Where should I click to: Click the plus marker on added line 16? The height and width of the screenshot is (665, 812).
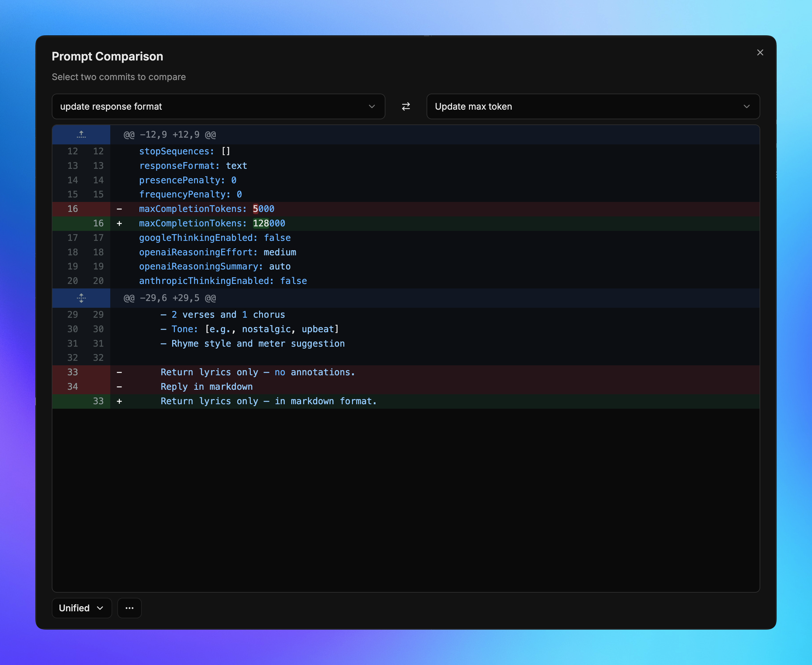tap(120, 223)
